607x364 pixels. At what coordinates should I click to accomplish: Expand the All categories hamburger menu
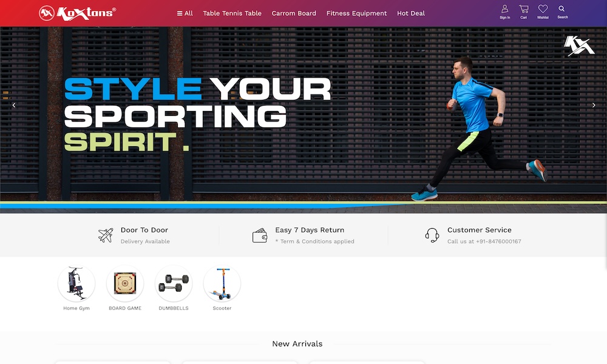[185, 13]
